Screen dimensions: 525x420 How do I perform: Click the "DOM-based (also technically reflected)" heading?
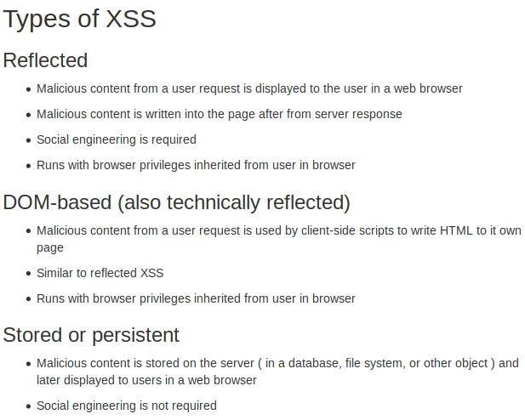point(177,202)
